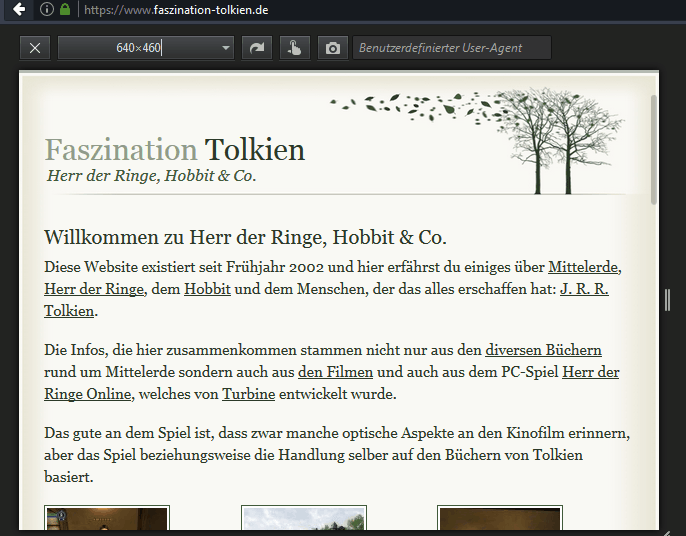Viewport: 686px width, 536px height.
Task: Click the viewport right-edge resize handle
Action: 667,300
